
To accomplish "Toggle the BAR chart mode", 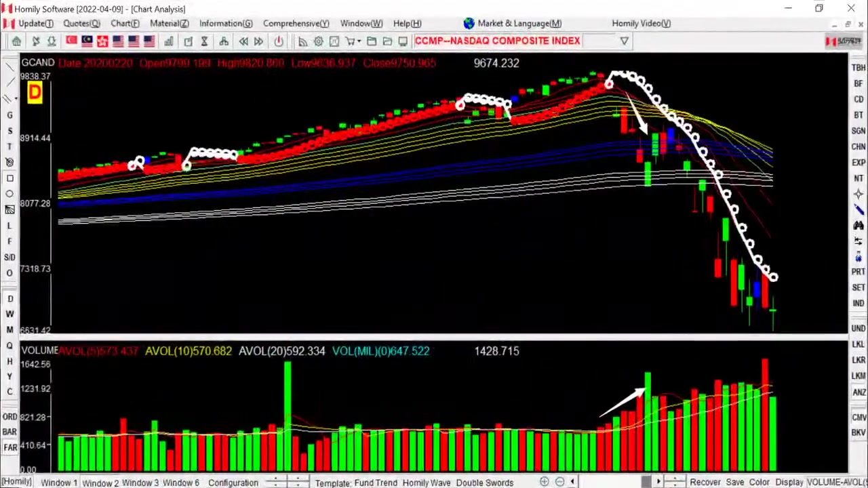I will click(x=9, y=432).
